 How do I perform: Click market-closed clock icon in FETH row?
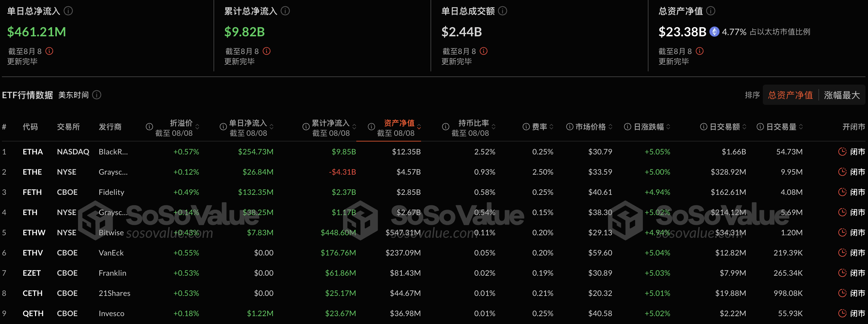tap(842, 192)
